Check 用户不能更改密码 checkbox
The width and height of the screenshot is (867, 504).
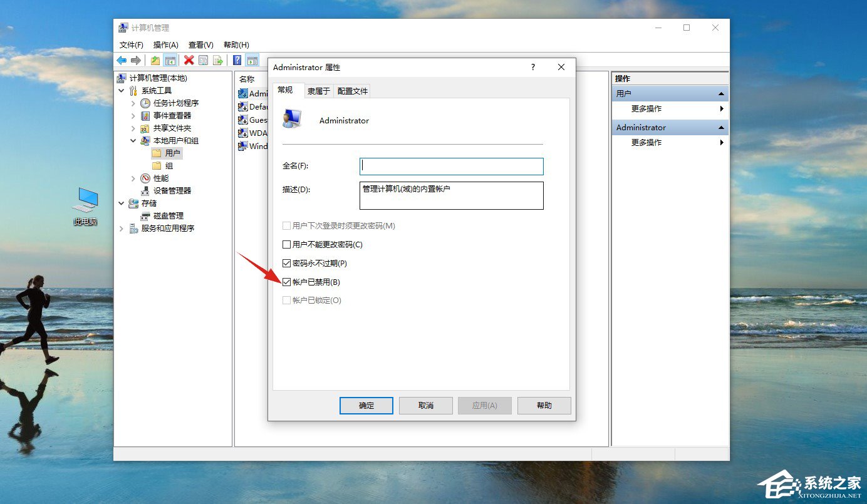[286, 244]
